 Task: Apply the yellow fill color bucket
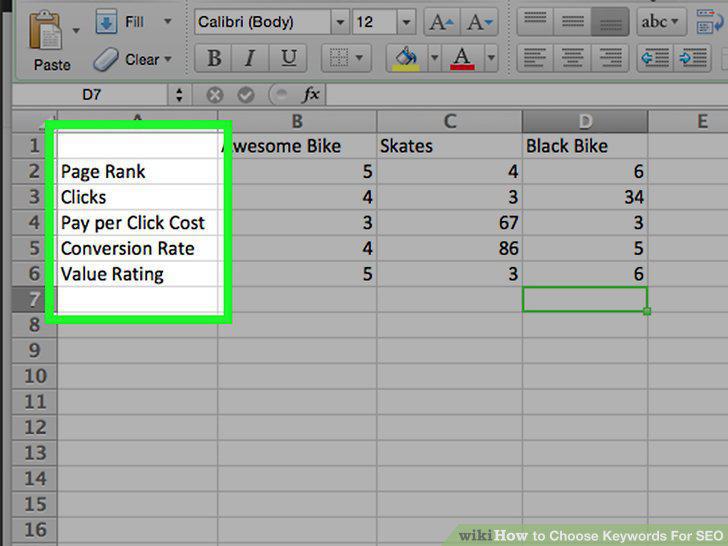tap(406, 58)
